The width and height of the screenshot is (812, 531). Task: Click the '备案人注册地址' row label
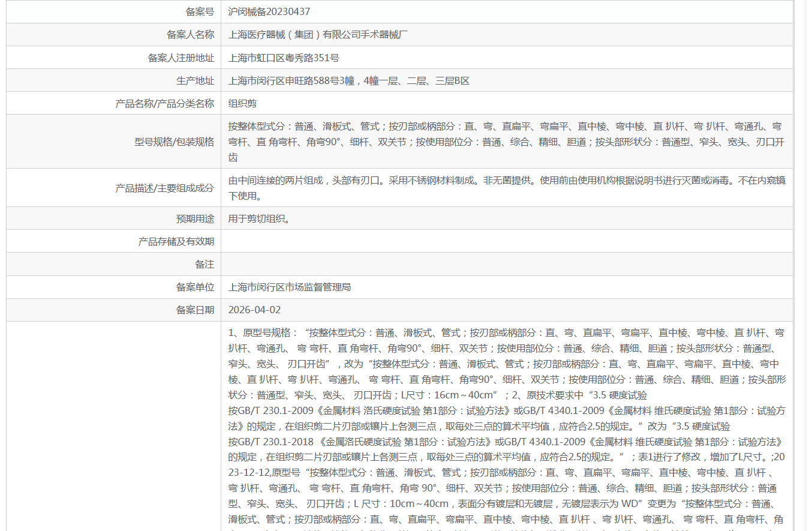tap(181, 58)
